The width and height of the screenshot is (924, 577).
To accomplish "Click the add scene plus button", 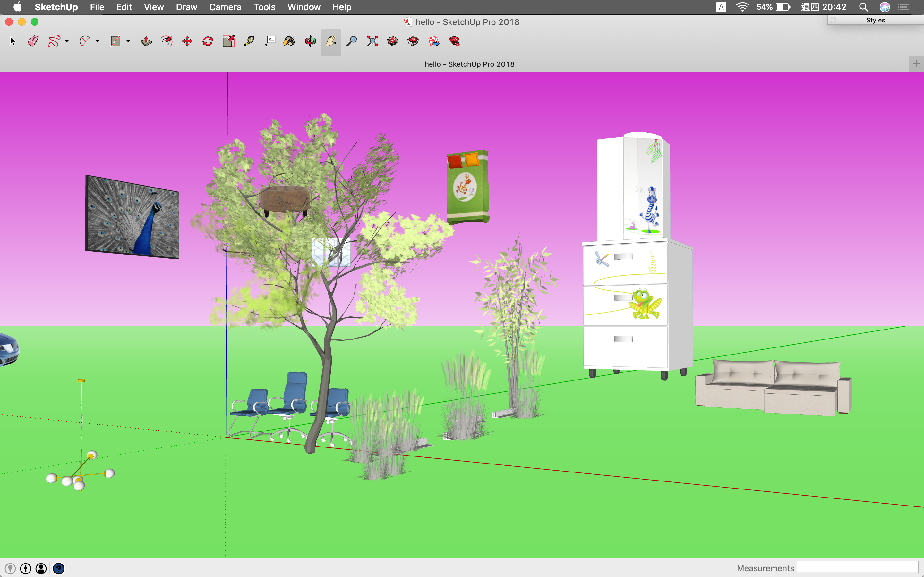I will pos(916,64).
